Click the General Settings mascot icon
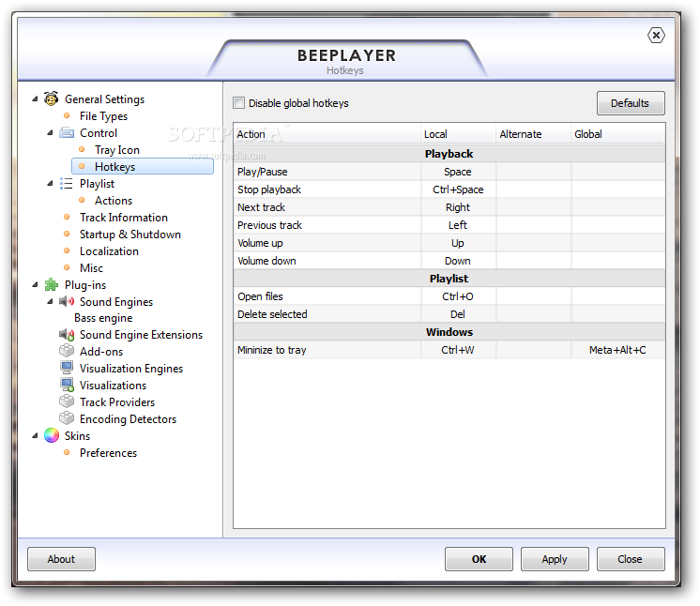 coord(52,98)
